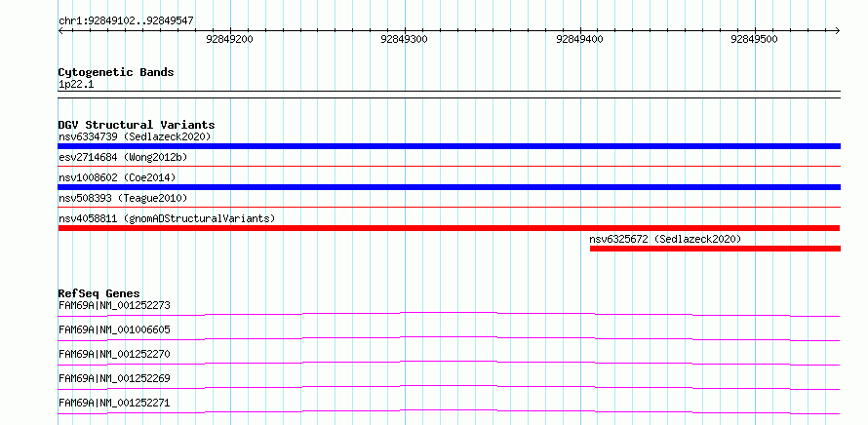Click the Cytogenetic Bands track title
This screenshot has width=868, height=425.
[x=116, y=72]
